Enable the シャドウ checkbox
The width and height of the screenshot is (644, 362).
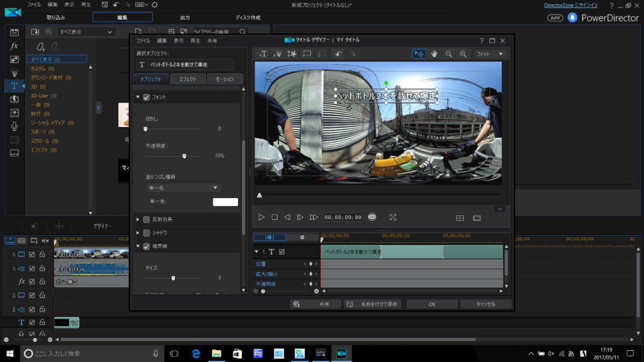[147, 233]
